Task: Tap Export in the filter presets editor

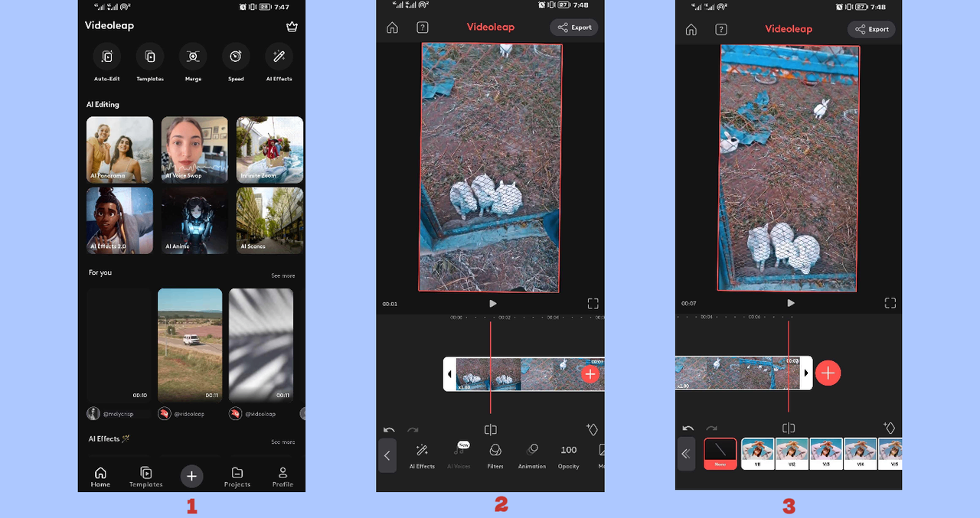Action: [871, 29]
